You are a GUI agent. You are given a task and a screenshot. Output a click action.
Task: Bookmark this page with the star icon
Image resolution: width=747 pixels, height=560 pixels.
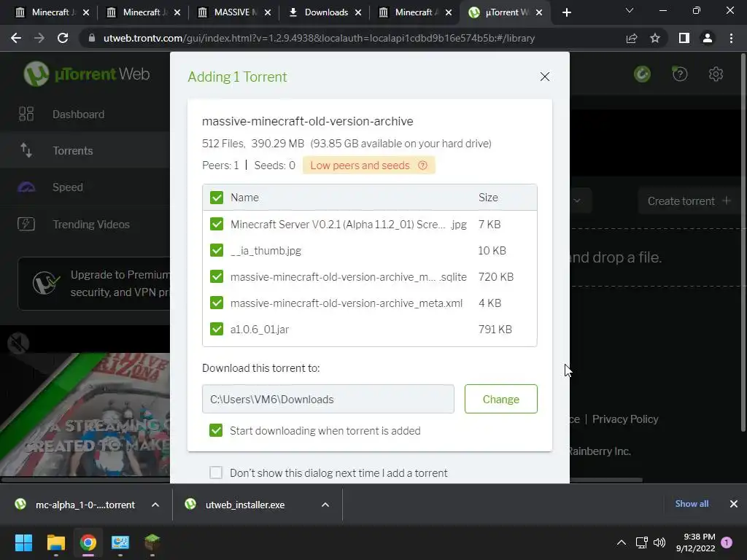click(655, 38)
